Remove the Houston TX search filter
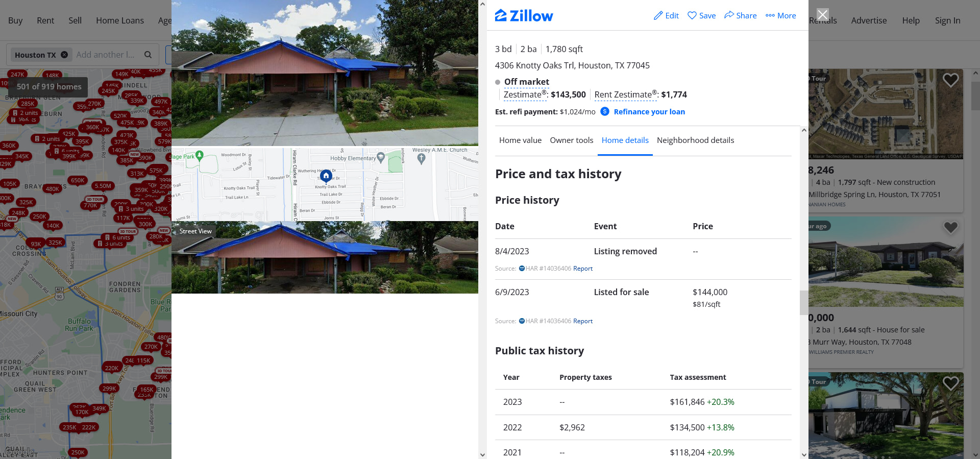 [64, 55]
